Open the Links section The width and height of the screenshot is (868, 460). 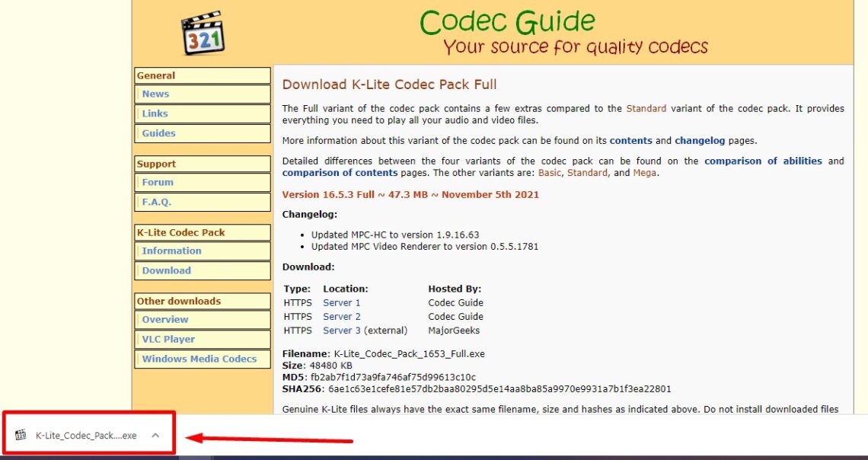point(154,113)
